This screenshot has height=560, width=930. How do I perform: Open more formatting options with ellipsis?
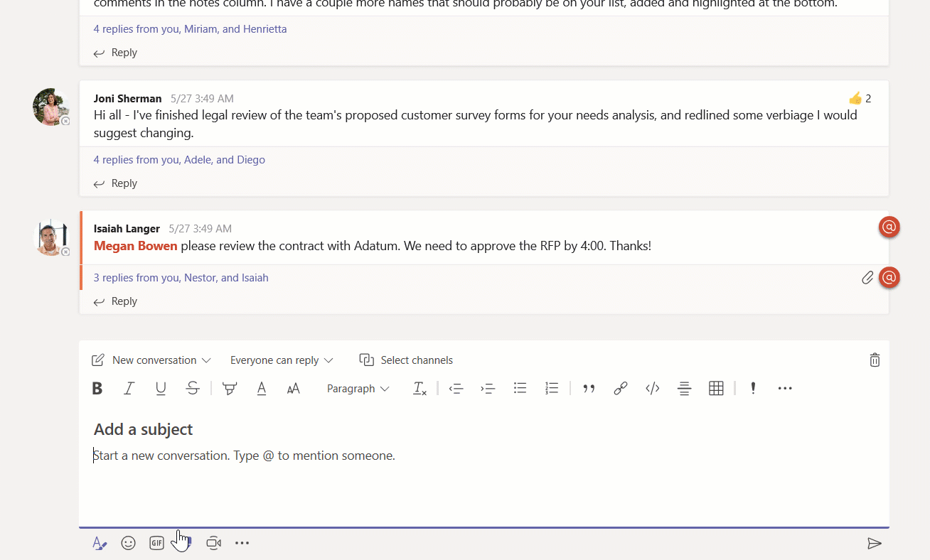tap(785, 388)
